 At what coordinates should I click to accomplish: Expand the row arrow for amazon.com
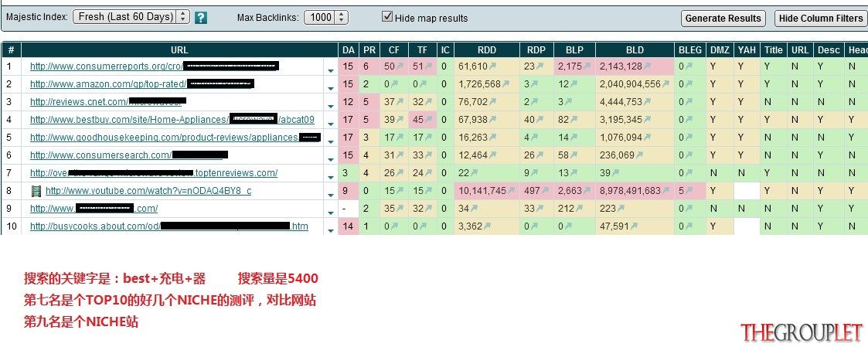tap(331, 88)
